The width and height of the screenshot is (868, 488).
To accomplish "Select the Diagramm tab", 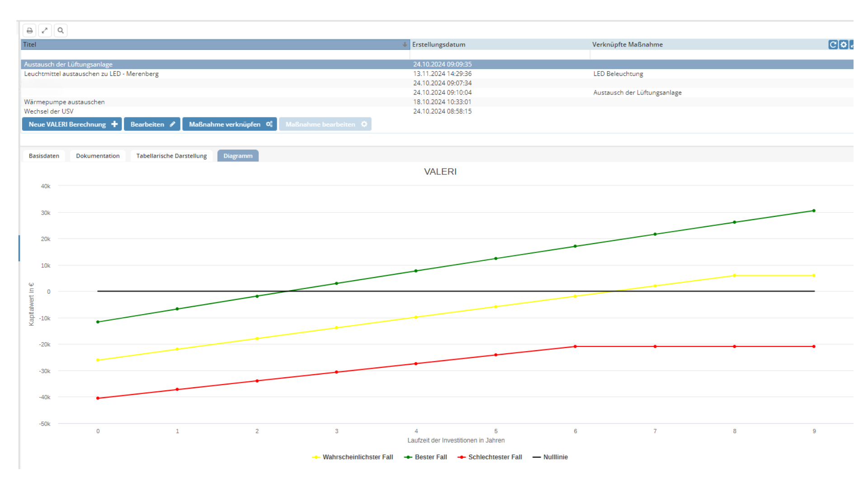I will click(x=238, y=156).
